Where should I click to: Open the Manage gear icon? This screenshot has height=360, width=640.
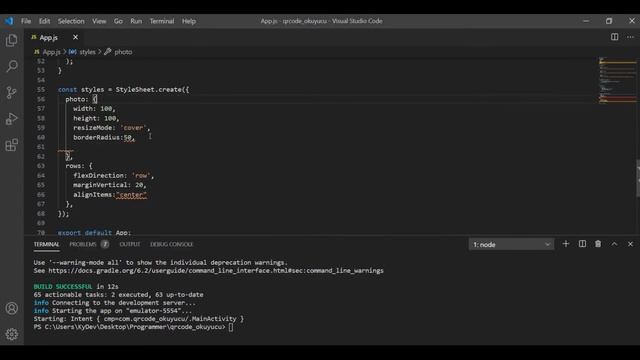pos(12,334)
